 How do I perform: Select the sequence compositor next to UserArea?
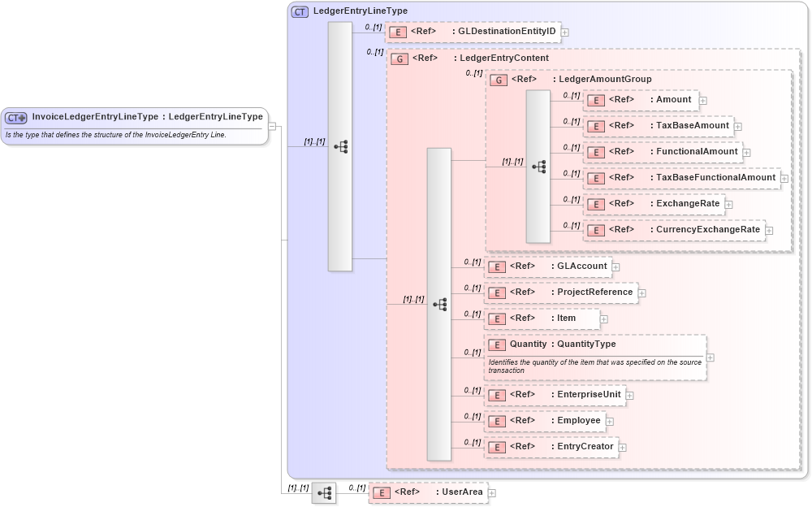point(323,492)
